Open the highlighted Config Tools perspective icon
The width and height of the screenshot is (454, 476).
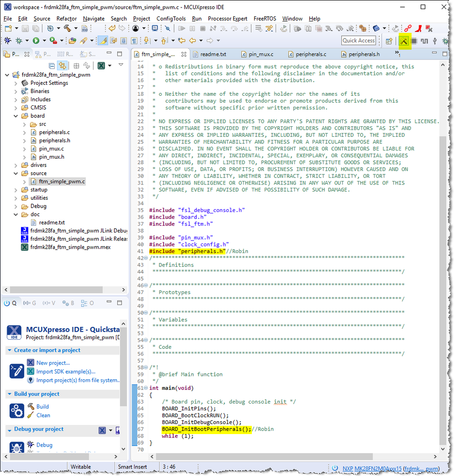tap(404, 41)
